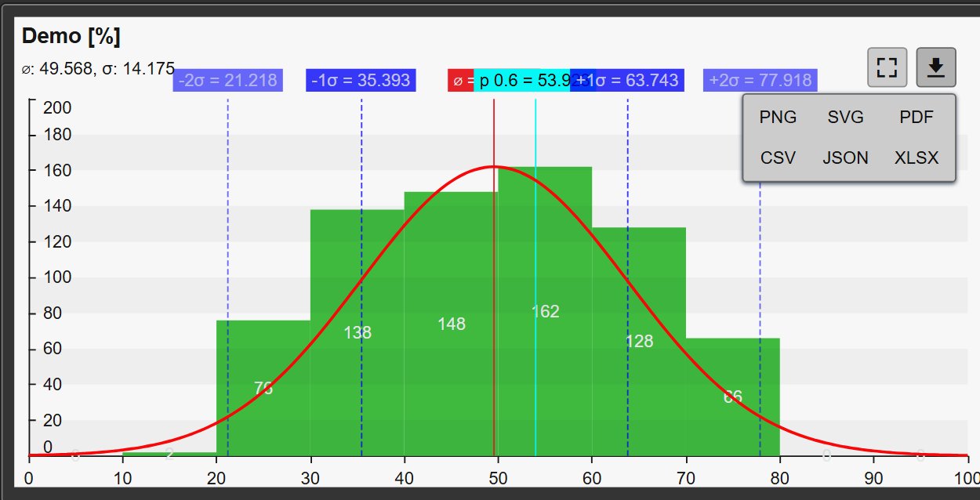Export chart as PDF
This screenshot has height=500, width=980.
coord(916,118)
